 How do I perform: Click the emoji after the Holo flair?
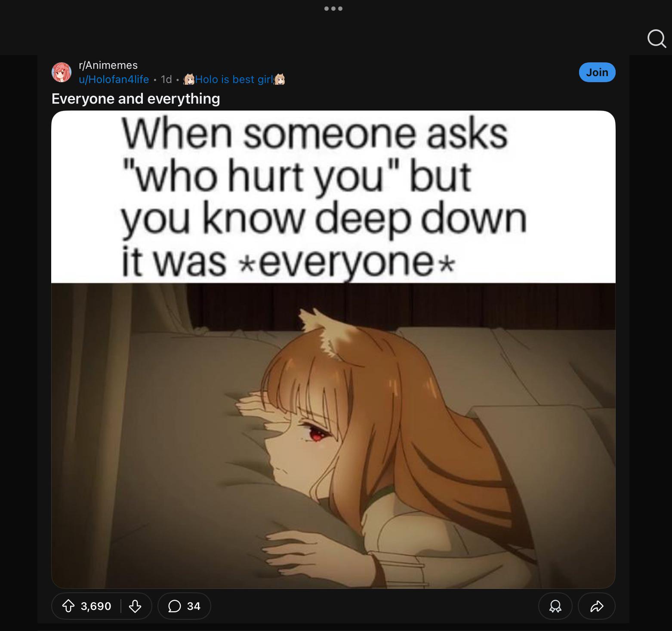point(280,79)
